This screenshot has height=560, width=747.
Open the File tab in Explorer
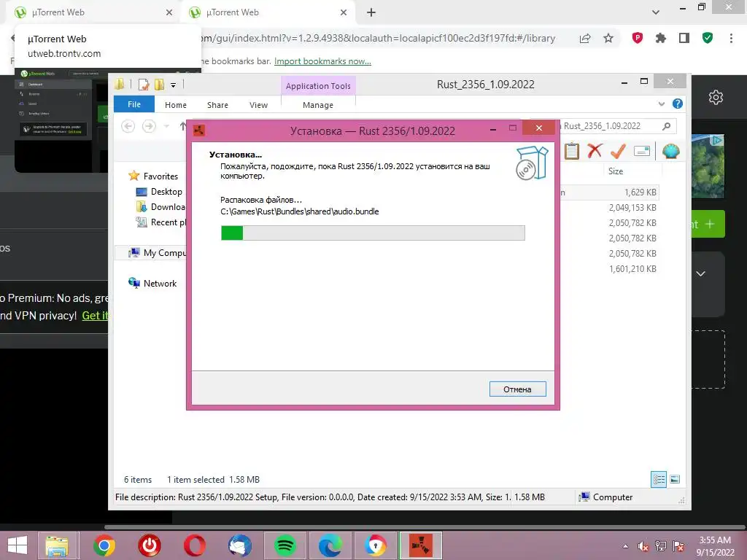134,104
